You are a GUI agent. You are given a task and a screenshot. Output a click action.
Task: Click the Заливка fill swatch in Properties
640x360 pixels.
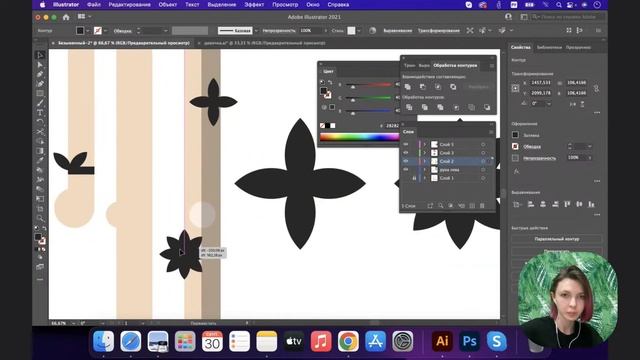pos(515,135)
